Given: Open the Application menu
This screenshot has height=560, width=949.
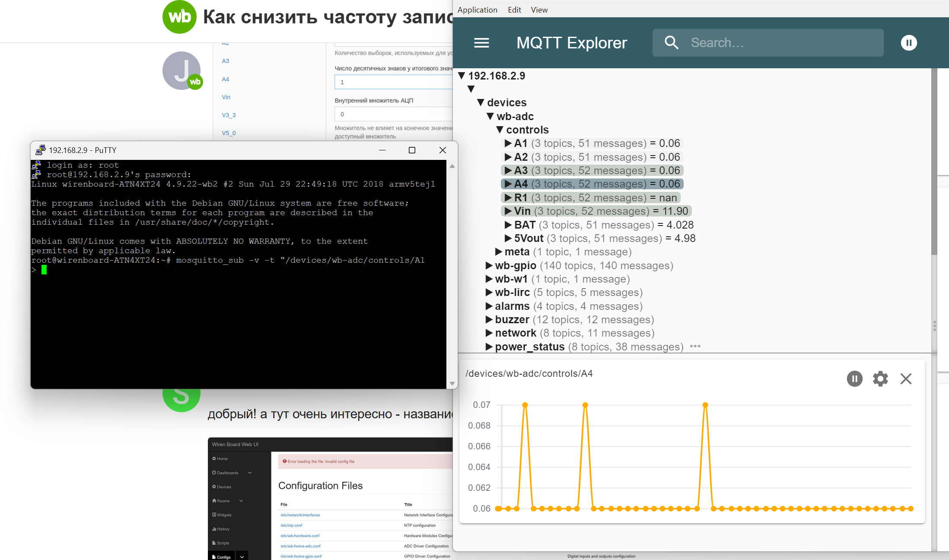Looking at the screenshot, I should pyautogui.click(x=477, y=10).
